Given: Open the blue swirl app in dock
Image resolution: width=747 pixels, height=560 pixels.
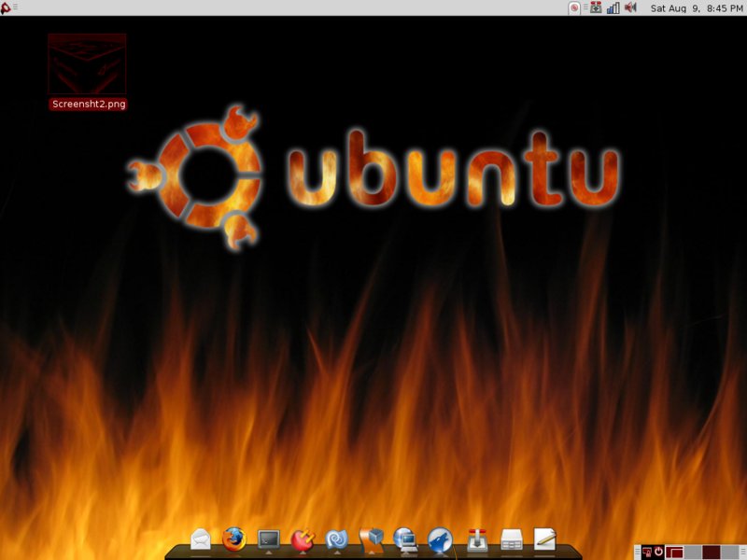Looking at the screenshot, I should click(336, 539).
